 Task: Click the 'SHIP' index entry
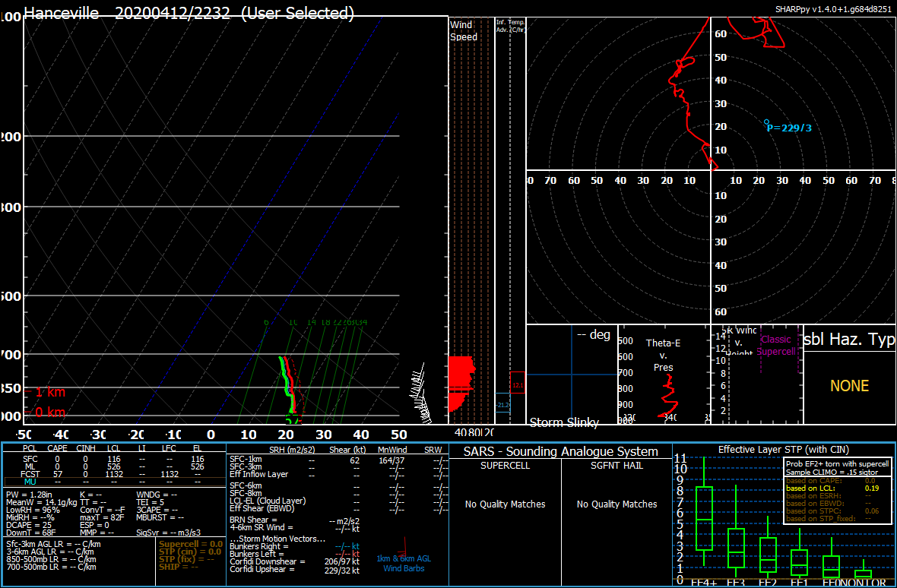pyautogui.click(x=178, y=567)
